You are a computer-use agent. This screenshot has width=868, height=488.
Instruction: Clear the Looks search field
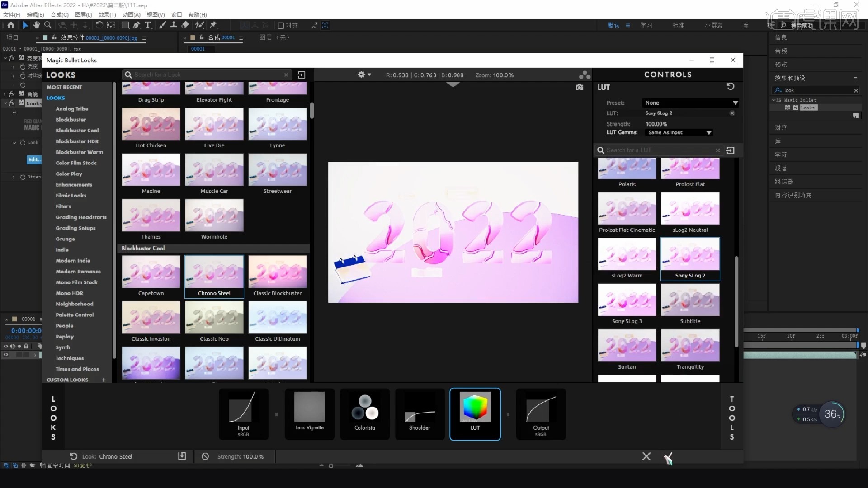[286, 75]
